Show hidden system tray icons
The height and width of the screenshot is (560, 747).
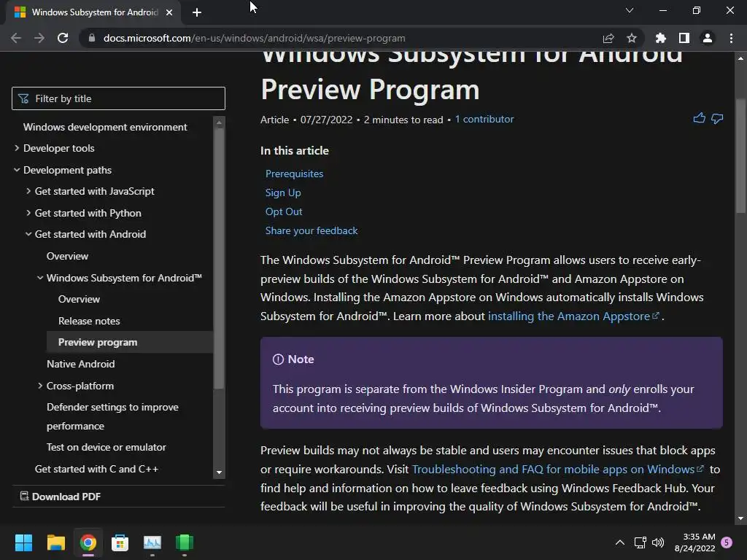tap(620, 542)
